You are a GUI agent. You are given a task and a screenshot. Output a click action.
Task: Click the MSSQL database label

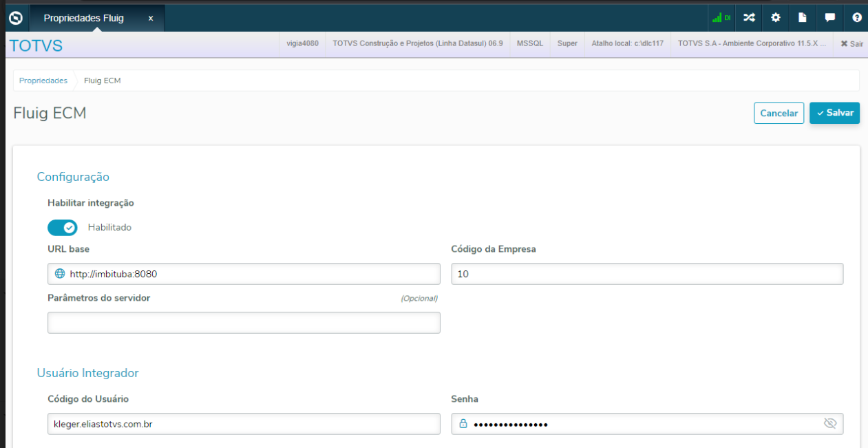530,43
